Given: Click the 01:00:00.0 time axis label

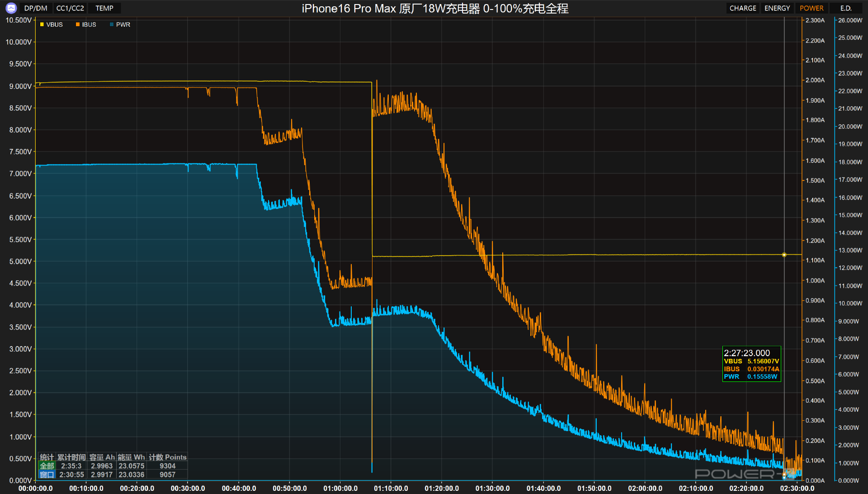Looking at the screenshot, I should (340, 488).
